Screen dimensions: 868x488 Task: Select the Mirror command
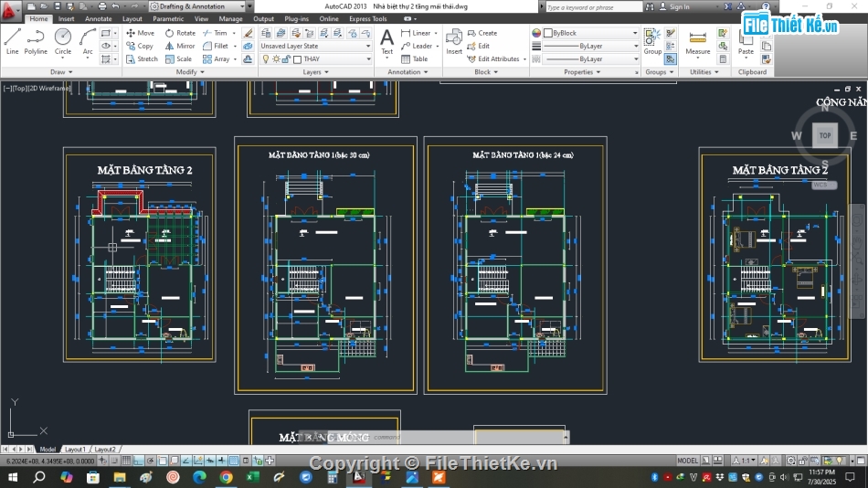180,46
